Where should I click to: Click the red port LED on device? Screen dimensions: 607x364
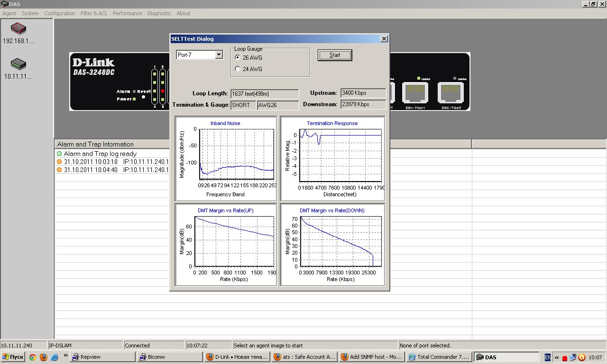(163, 91)
